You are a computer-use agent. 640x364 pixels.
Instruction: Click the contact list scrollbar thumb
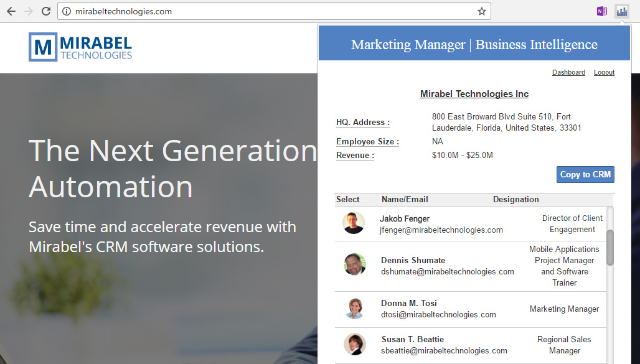tap(609, 247)
